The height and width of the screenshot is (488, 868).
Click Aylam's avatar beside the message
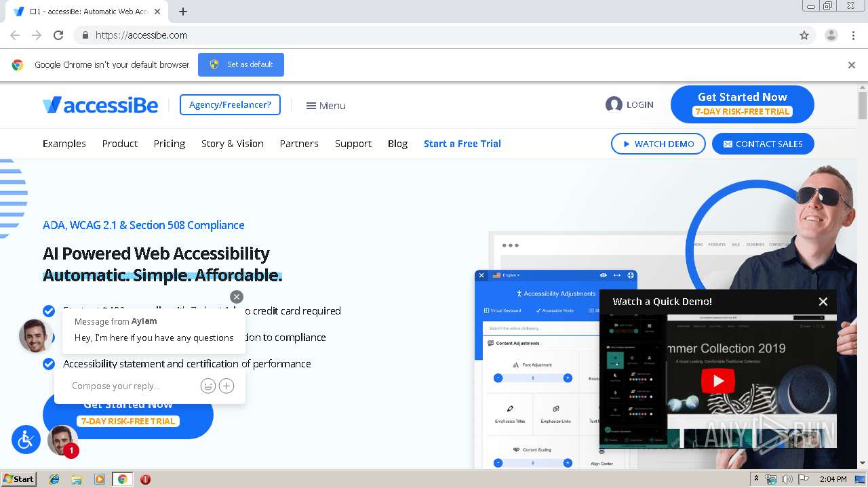point(36,335)
